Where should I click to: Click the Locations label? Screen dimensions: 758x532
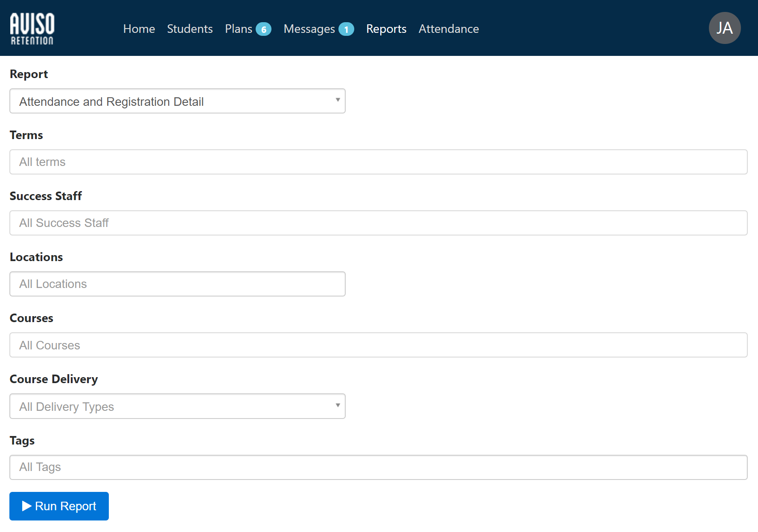pos(36,257)
